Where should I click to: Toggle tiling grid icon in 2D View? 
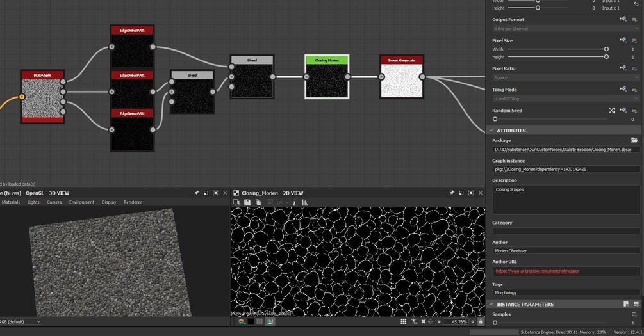403,322
